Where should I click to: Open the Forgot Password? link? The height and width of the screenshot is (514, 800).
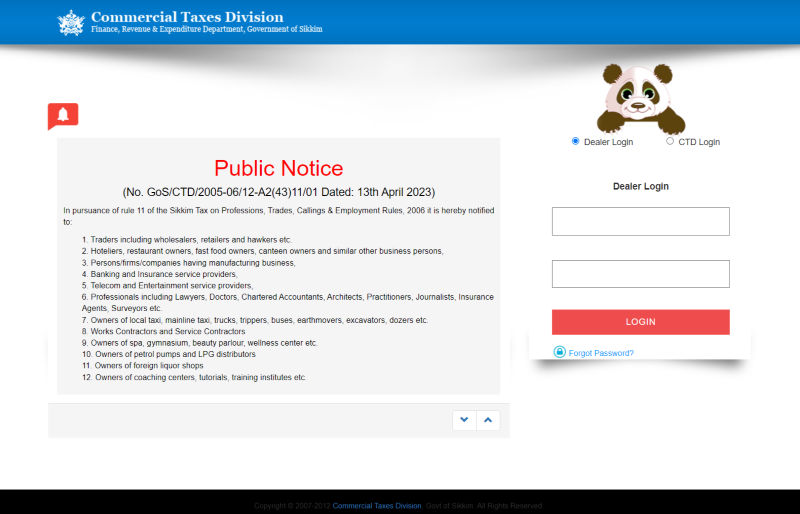pos(601,353)
